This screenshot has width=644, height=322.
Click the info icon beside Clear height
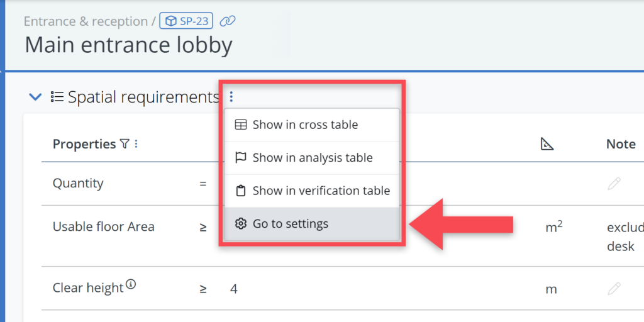click(131, 284)
